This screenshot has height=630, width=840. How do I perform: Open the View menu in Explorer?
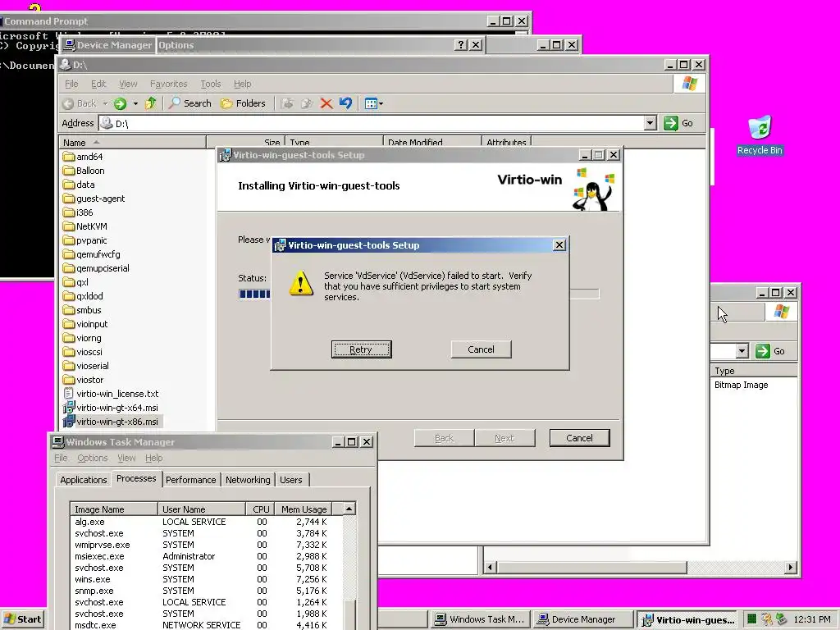point(127,84)
